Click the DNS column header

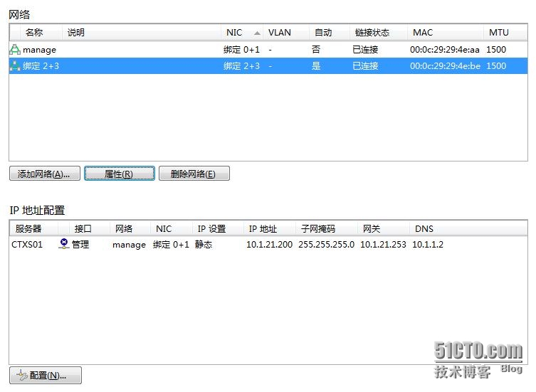pyautogui.click(x=424, y=228)
